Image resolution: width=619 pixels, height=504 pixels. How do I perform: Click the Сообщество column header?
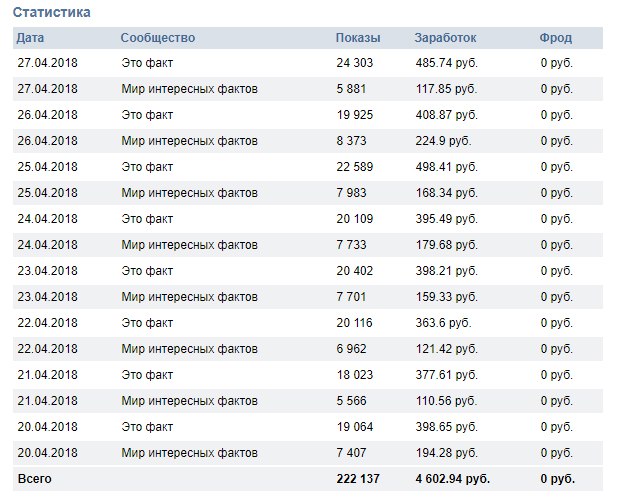click(158, 38)
